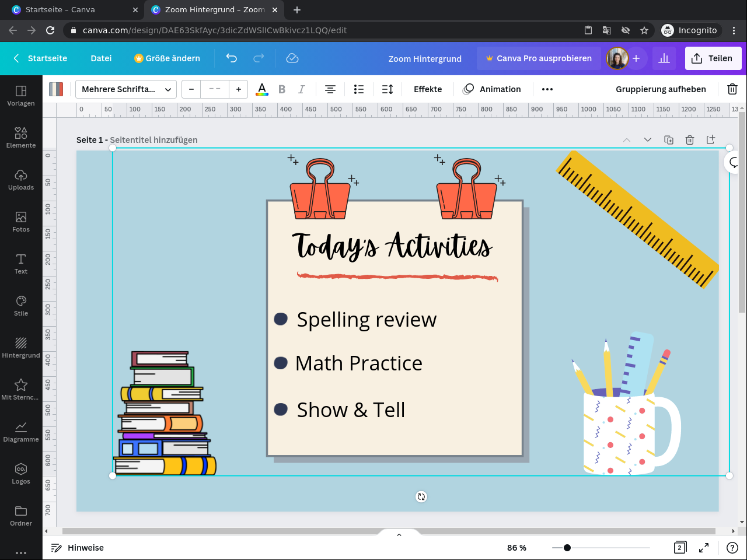Screen dimensions: 747x560
Task: Open Animation options
Action: point(491,89)
